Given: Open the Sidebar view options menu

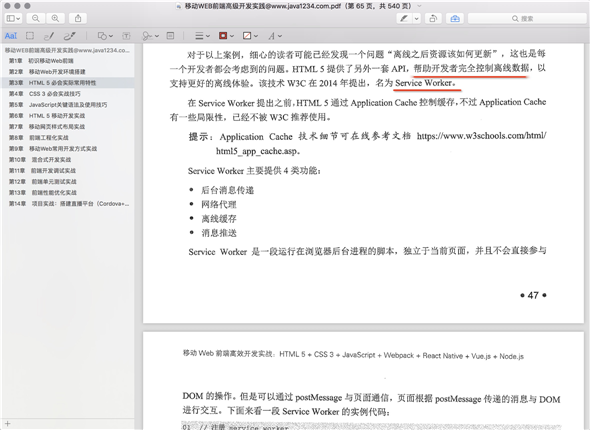Looking at the screenshot, I should [x=13, y=18].
